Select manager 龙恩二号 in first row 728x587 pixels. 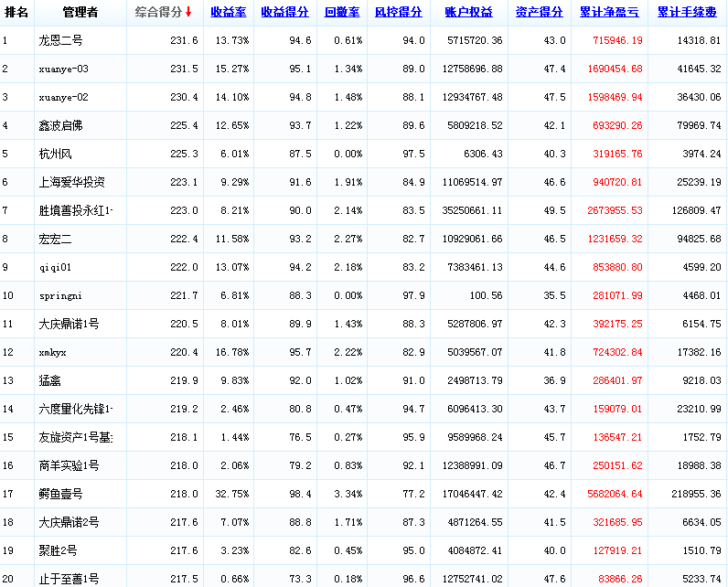(x=60, y=41)
